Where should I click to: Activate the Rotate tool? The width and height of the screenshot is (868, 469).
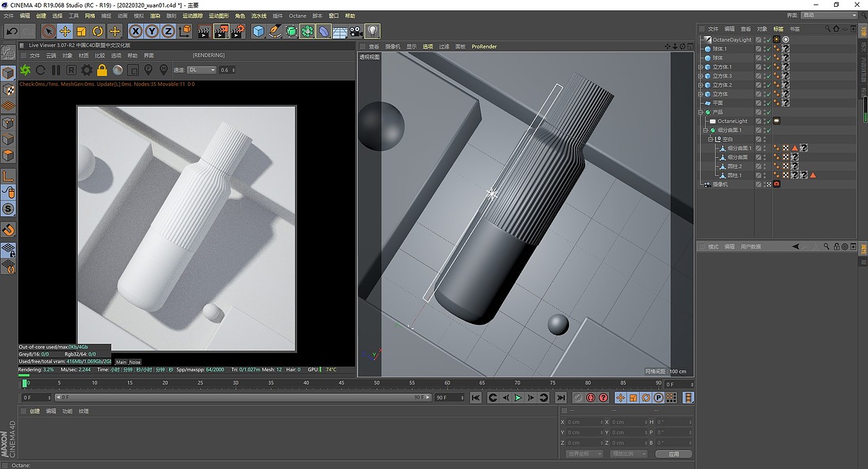[x=98, y=31]
